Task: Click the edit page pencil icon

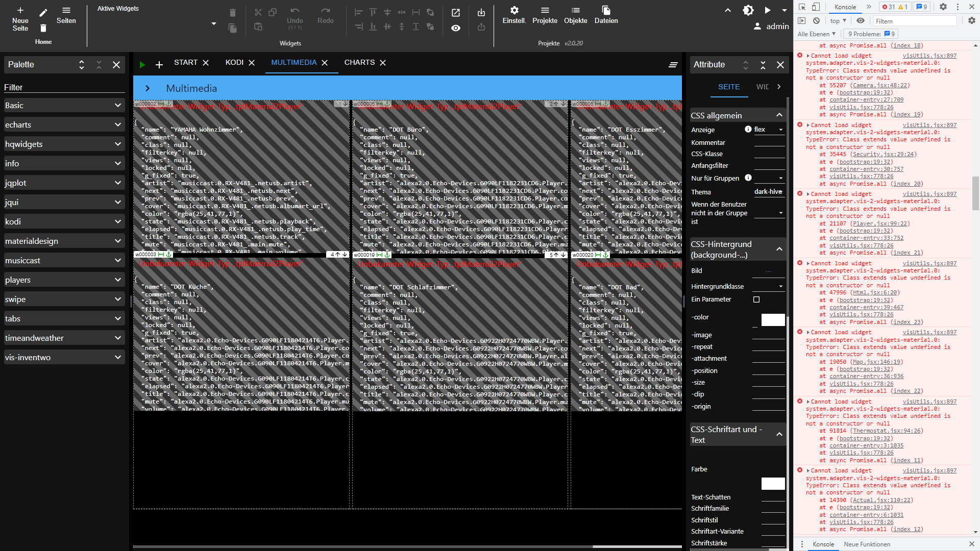Action: 43,13
